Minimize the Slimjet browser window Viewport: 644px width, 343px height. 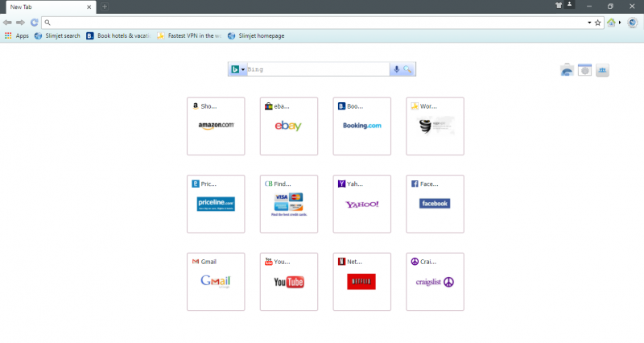[x=589, y=6]
